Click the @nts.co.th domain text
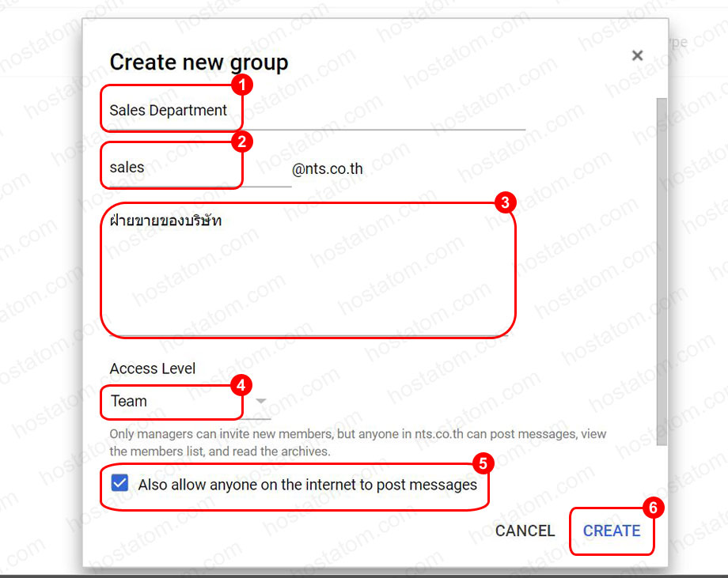 point(328,168)
